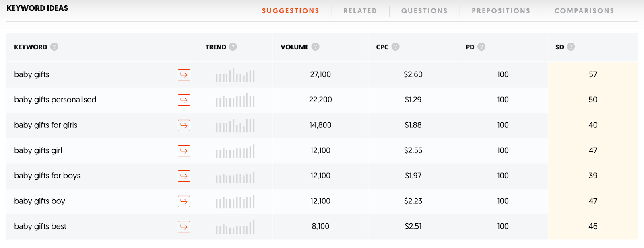Select the Suggestions tab
Screen dimensions: 644x248
(x=291, y=11)
